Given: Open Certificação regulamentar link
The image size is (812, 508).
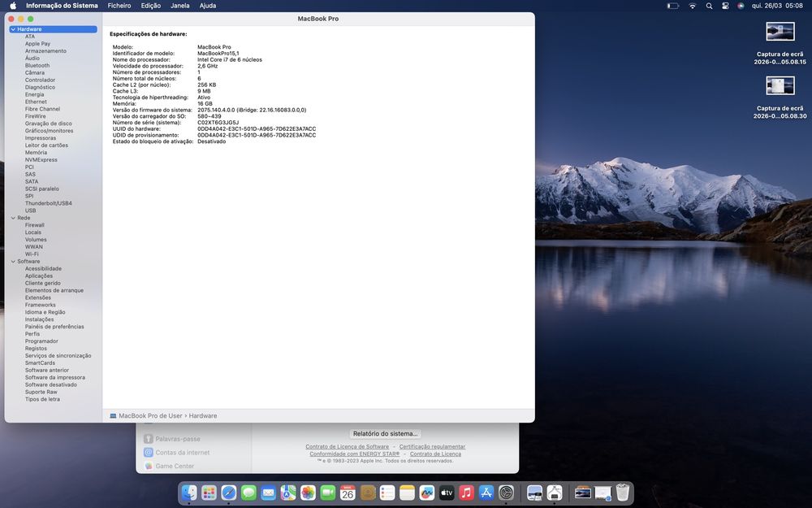Looking at the screenshot, I should [432, 446].
